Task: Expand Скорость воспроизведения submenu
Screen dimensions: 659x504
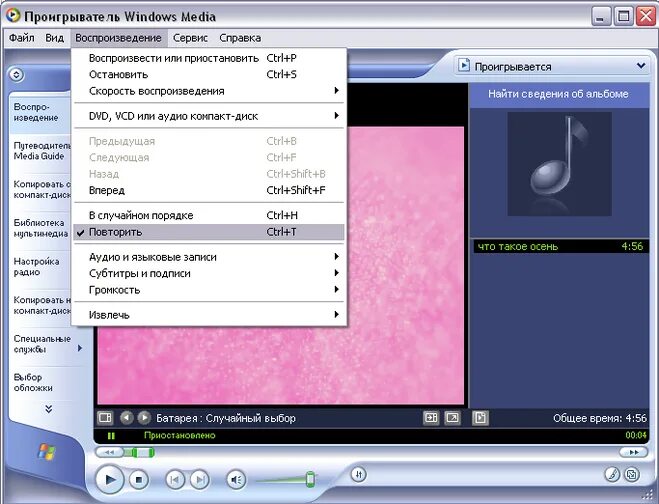Action: (x=209, y=91)
